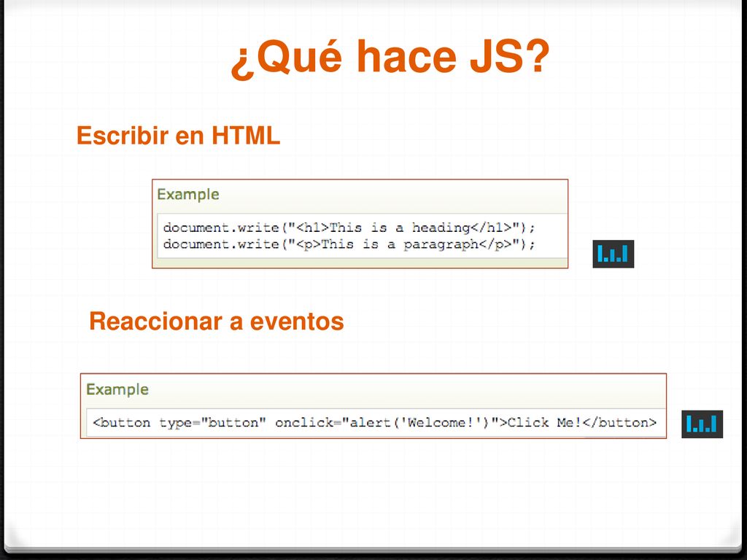
Task: Select the 'Reaccionar a eventos' heading
Action: pyautogui.click(x=216, y=321)
